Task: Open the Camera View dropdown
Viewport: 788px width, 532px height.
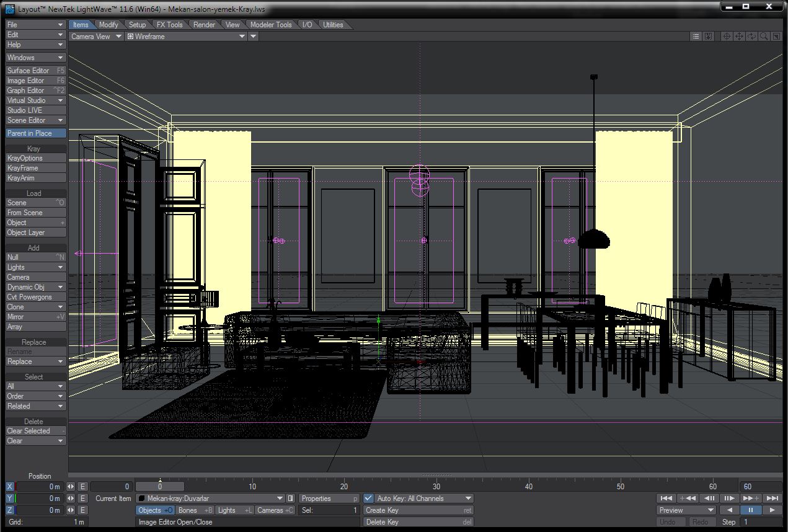Action: 95,37
